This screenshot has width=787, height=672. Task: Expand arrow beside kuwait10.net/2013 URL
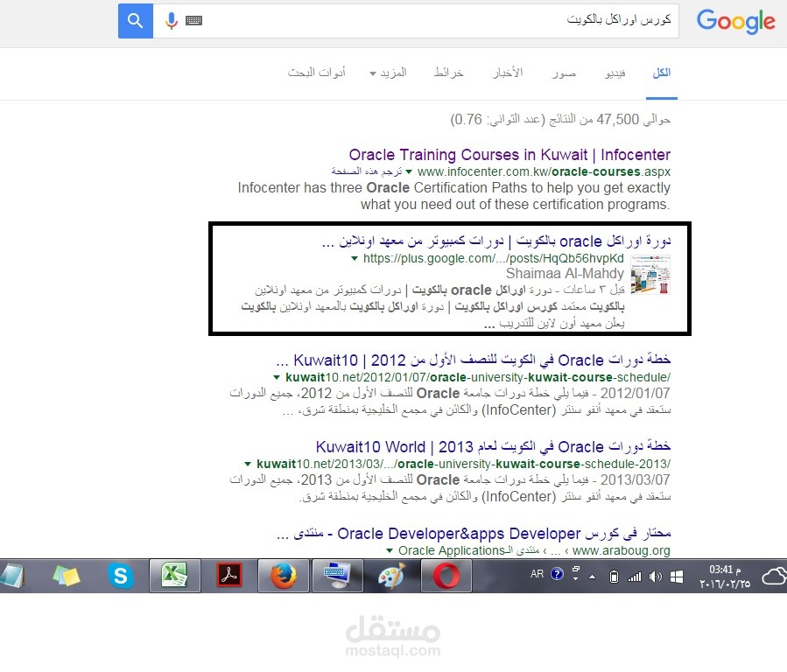coord(248,464)
